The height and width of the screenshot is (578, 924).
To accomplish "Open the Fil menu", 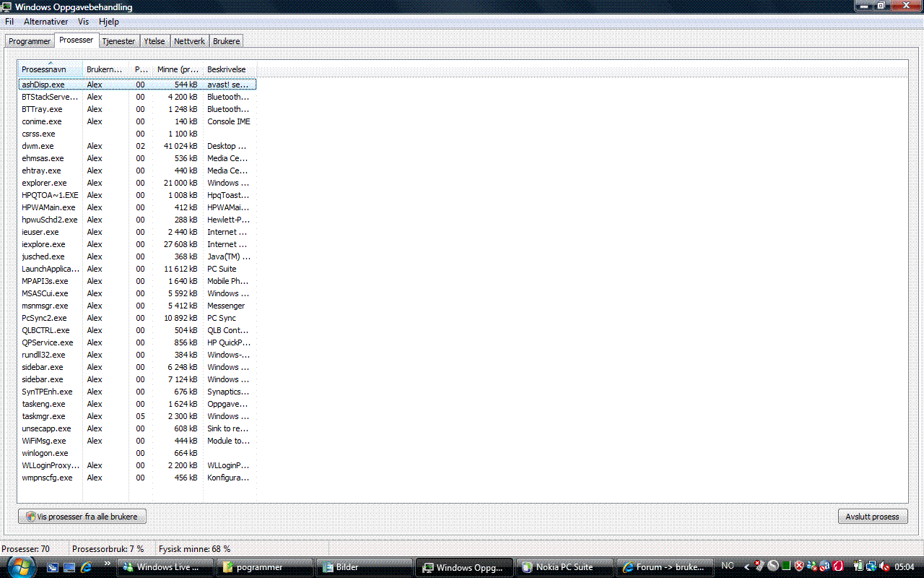I will tap(9, 22).
